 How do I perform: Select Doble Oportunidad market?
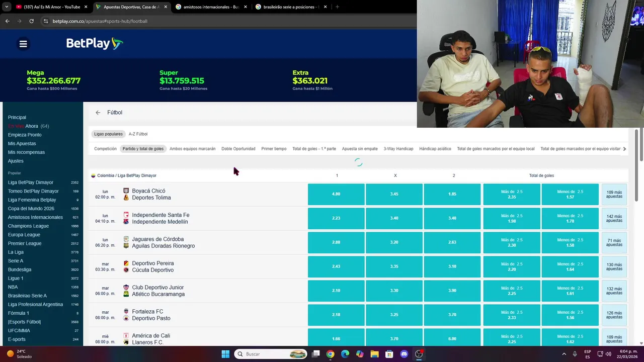(x=238, y=149)
